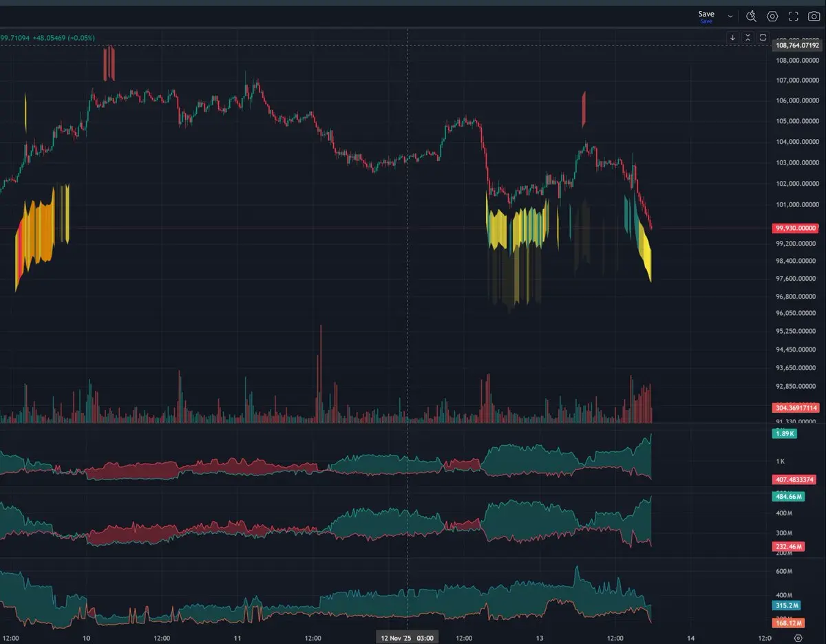Click the 103,000.00000 price axis label

point(797,163)
